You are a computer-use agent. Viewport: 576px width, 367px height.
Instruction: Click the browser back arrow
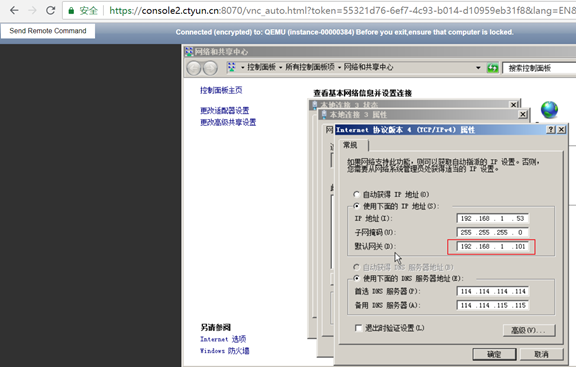[14, 10]
